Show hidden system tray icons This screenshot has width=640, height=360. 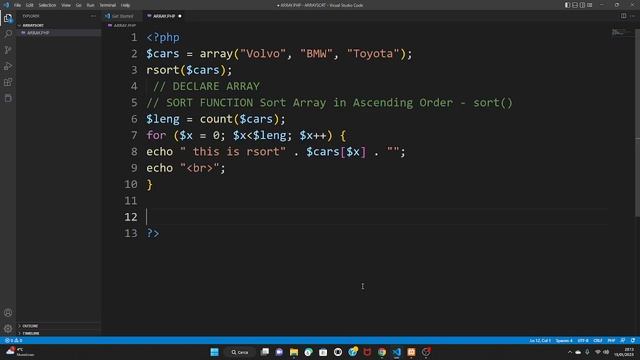click(x=570, y=352)
